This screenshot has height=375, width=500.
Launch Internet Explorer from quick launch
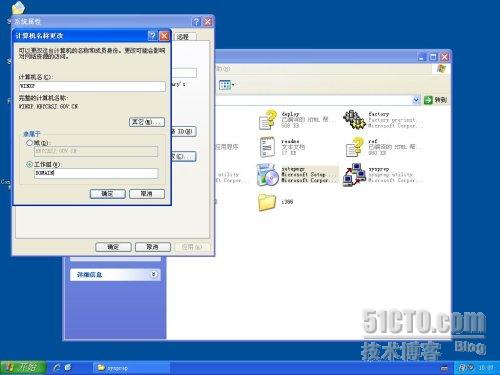pyautogui.click(x=57, y=367)
